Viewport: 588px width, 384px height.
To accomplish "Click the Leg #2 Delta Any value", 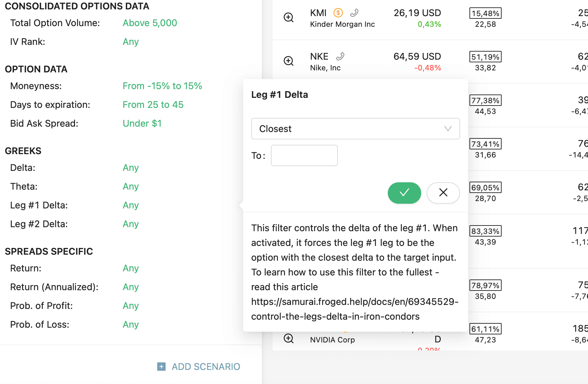I will pyautogui.click(x=131, y=224).
